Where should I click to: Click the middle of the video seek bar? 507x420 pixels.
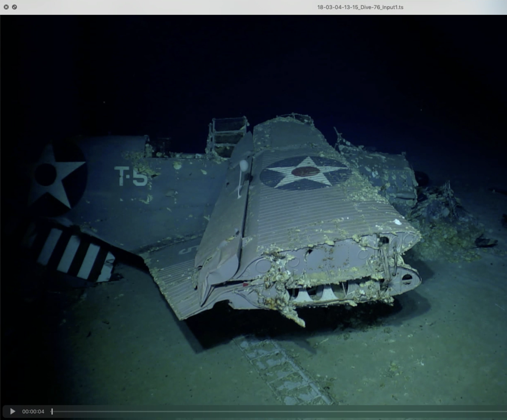pyautogui.click(x=279, y=411)
